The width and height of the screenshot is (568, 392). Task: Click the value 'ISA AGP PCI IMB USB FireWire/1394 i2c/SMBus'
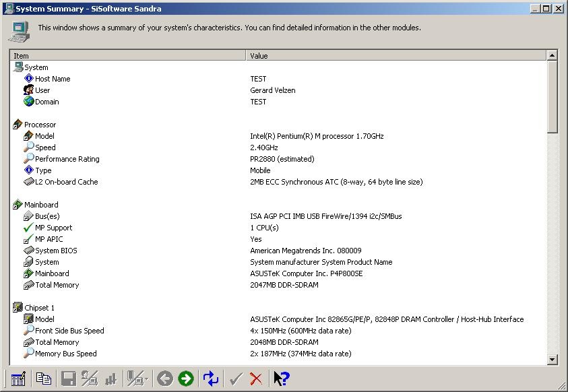(x=325, y=216)
